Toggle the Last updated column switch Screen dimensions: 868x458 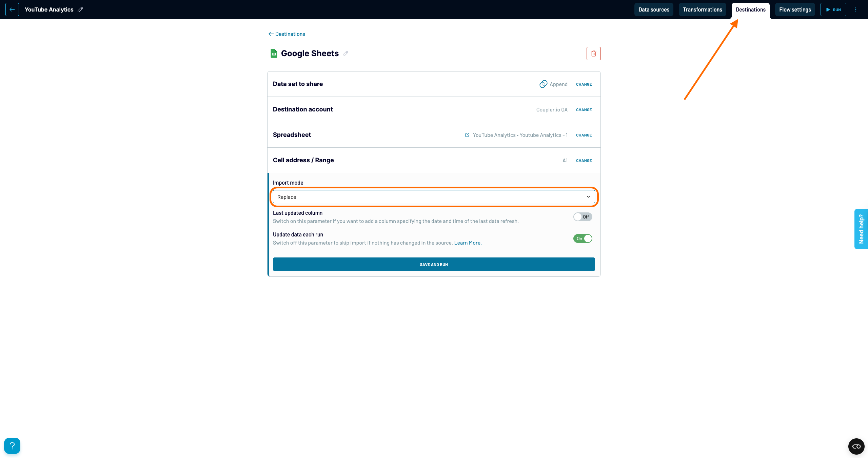tap(583, 217)
